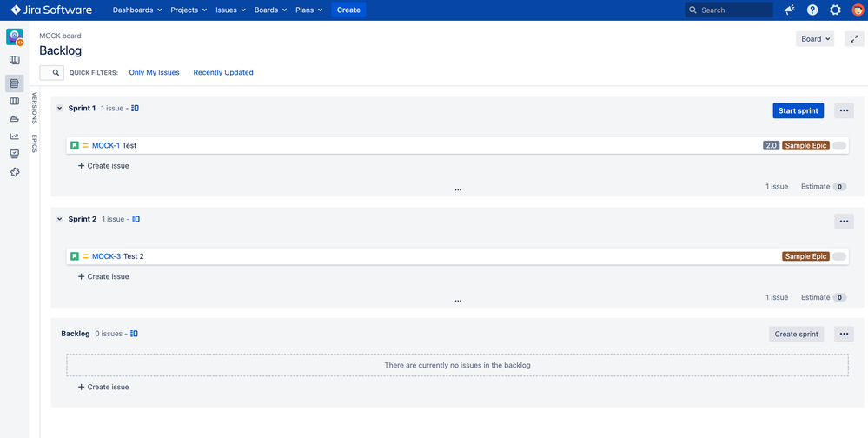Click the 2.0 version label on MOCK-1

[772, 146]
